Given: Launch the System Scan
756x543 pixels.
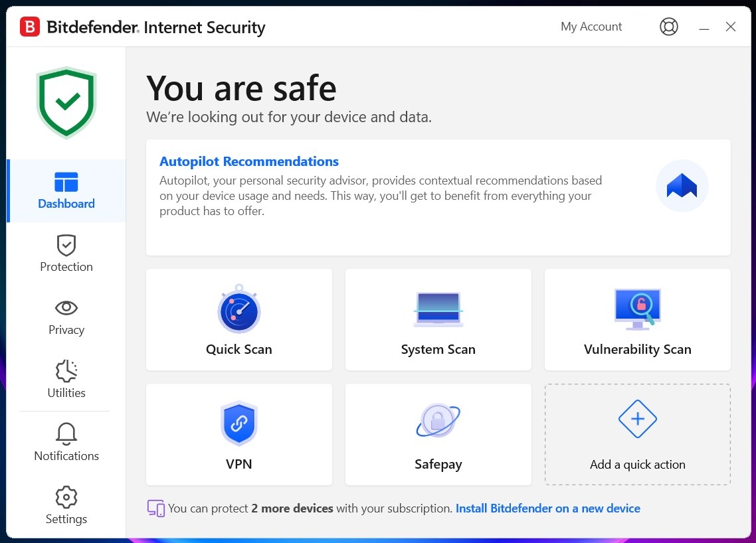Looking at the screenshot, I should coord(438,320).
